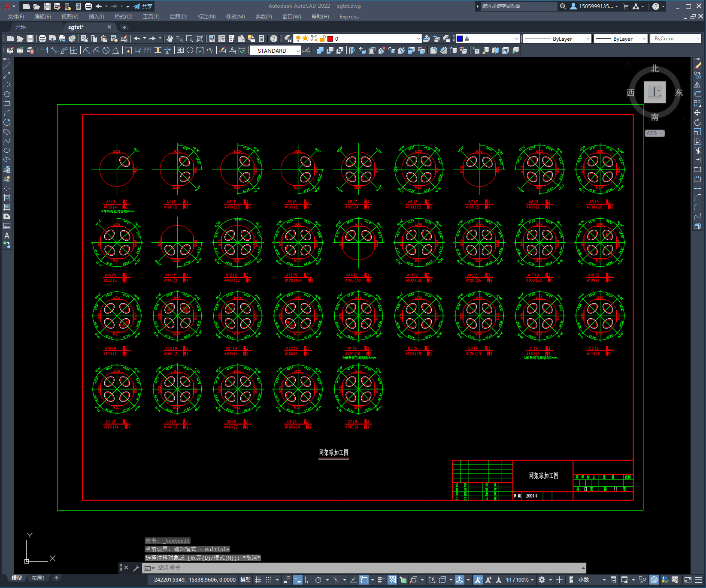Select the Move tool in modify toolbar
This screenshot has width=706, height=588.
pyautogui.click(x=697, y=113)
